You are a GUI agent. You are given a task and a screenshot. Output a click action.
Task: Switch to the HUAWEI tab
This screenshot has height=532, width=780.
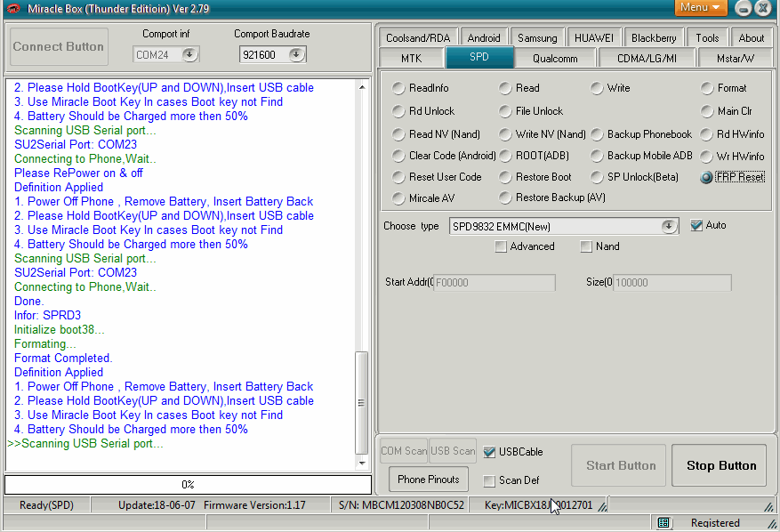594,38
